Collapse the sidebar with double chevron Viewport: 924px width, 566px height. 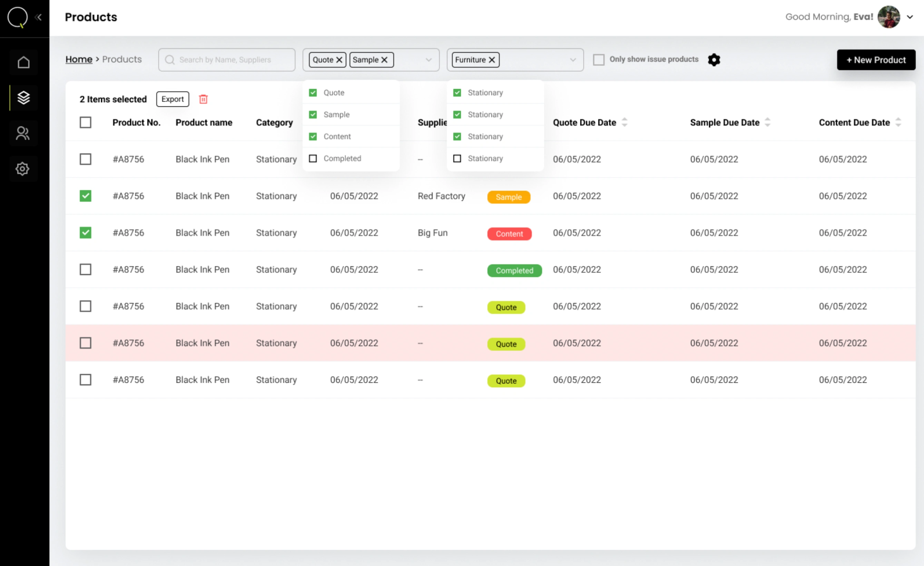(x=38, y=17)
